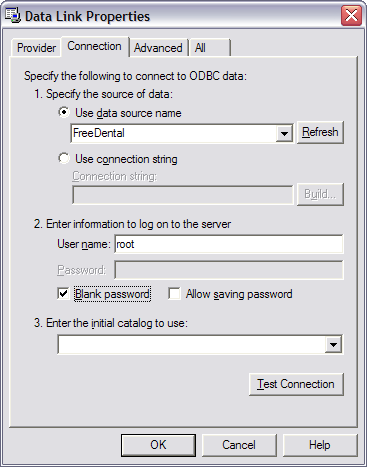This screenshot has width=367, height=467.
Task: Select the Connection tab
Action: click(x=94, y=46)
